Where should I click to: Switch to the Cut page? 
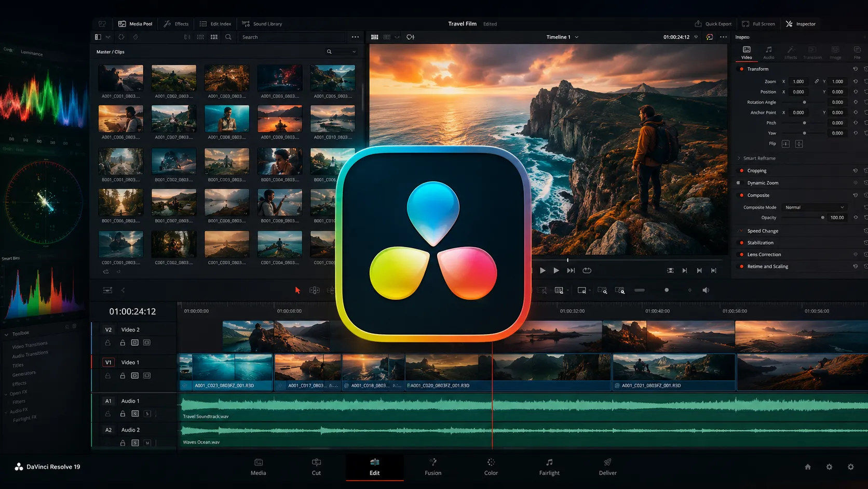tap(316, 467)
